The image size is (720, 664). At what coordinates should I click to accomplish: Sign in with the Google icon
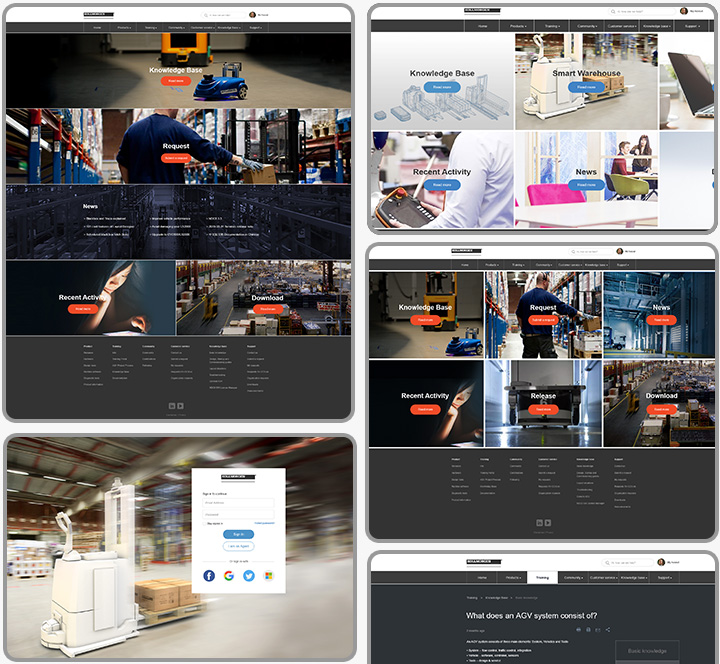229,576
